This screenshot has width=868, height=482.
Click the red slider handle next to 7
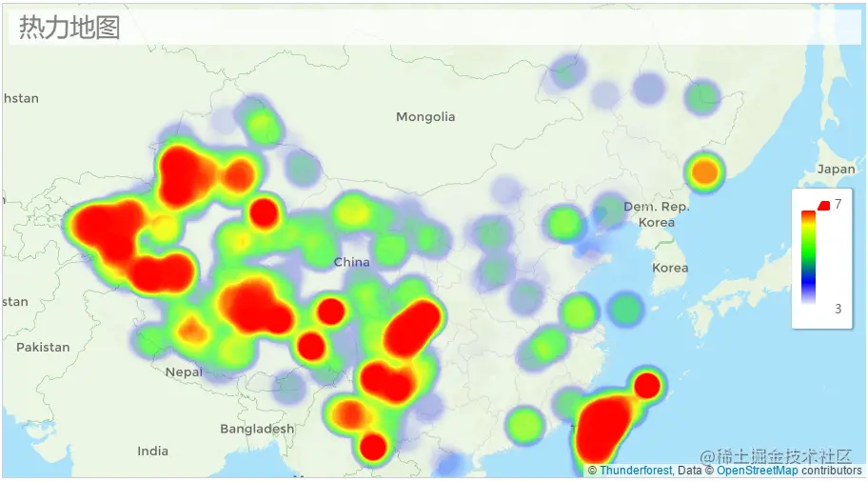click(823, 206)
